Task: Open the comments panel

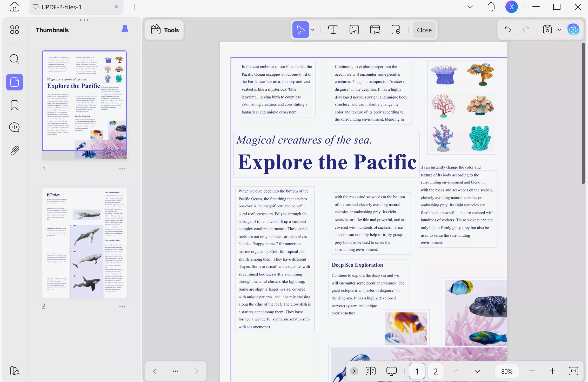Action: (14, 127)
